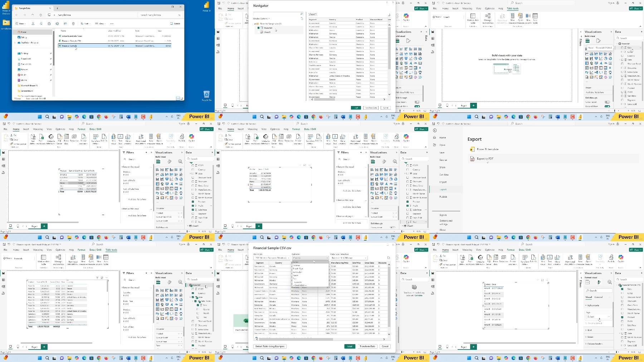
Task: Click the Search box in Format visual pane
Action: pos(598,291)
